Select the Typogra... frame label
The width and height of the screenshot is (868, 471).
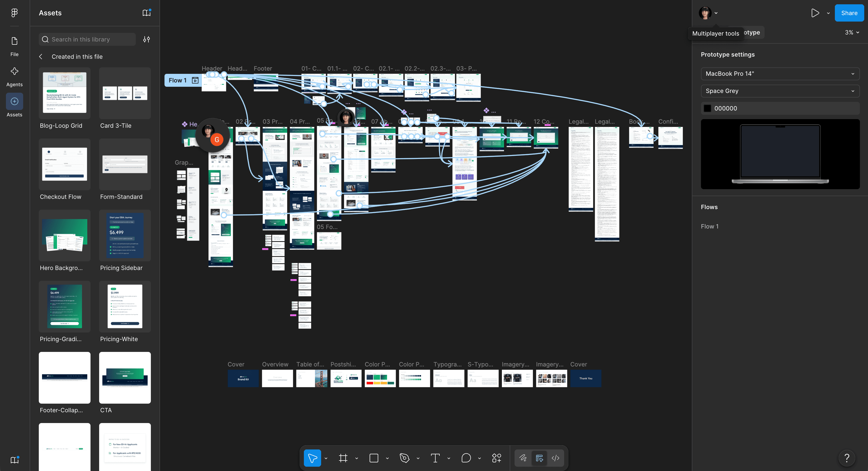447,364
